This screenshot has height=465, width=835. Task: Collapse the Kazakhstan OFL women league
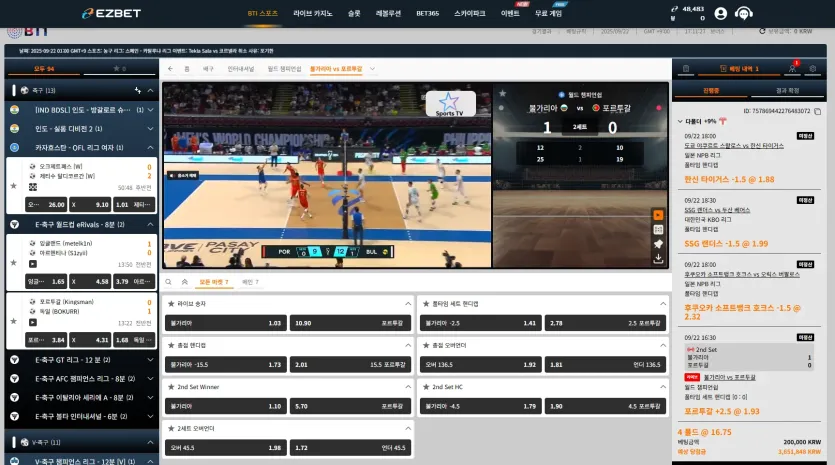click(x=151, y=148)
